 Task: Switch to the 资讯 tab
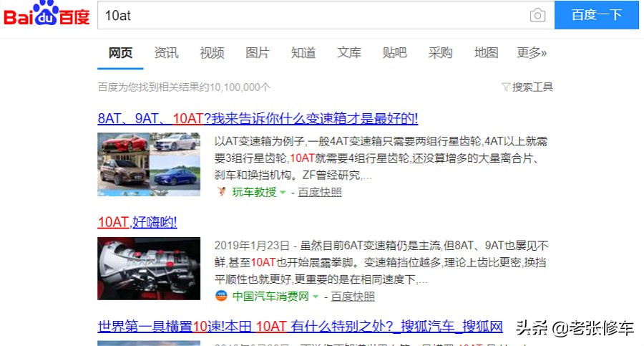[x=166, y=53]
